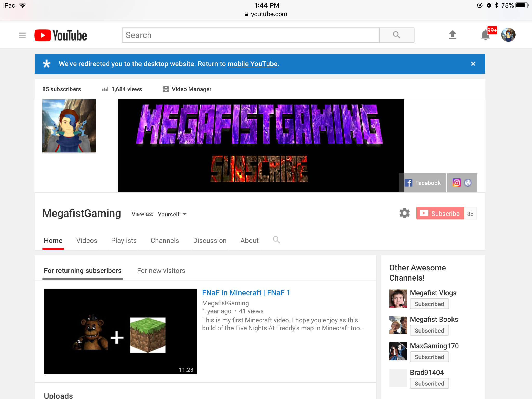This screenshot has height=399, width=532.
Task: Click the subscriber count box 85
Action: tap(470, 213)
